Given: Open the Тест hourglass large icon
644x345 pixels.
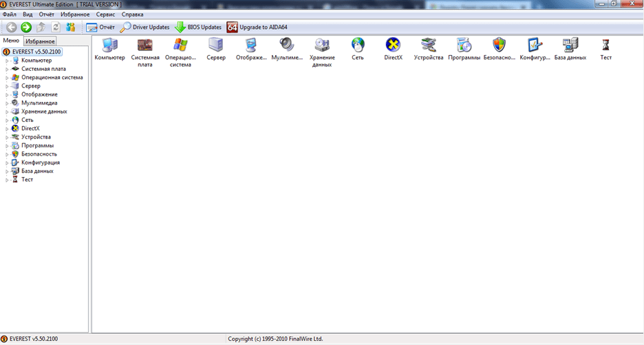Looking at the screenshot, I should coord(605,45).
